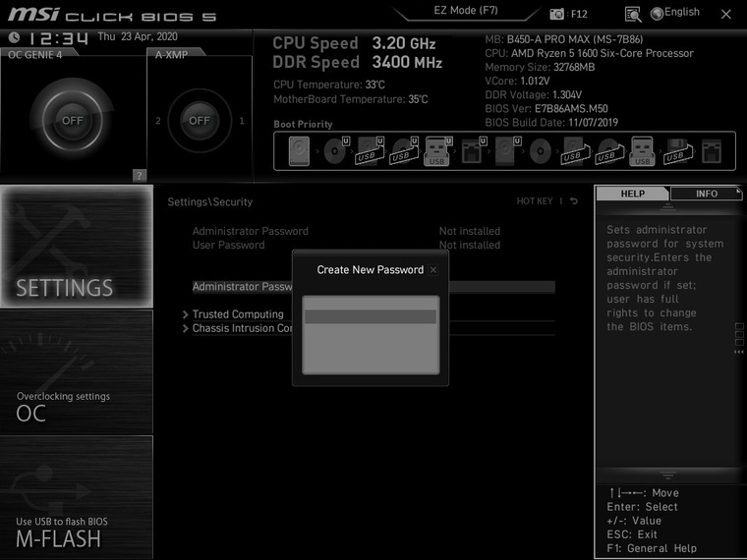The image size is (747, 560).
Task: Toggle the A-XMP OFF knob
Action: [x=200, y=121]
